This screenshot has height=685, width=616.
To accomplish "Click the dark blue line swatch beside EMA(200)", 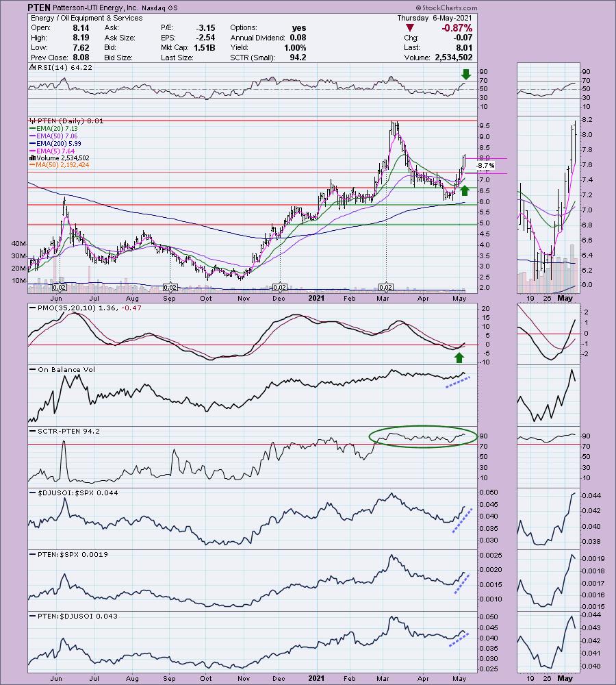I will [x=33, y=144].
